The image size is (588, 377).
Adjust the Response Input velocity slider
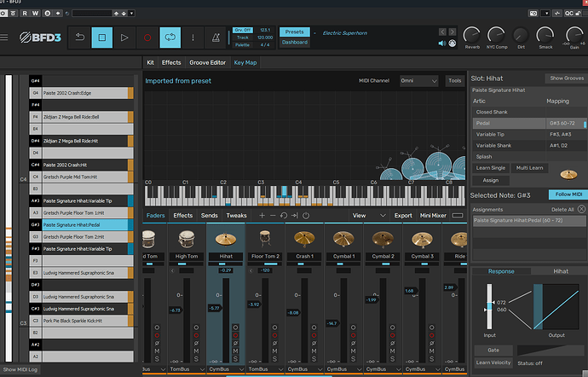click(x=489, y=306)
